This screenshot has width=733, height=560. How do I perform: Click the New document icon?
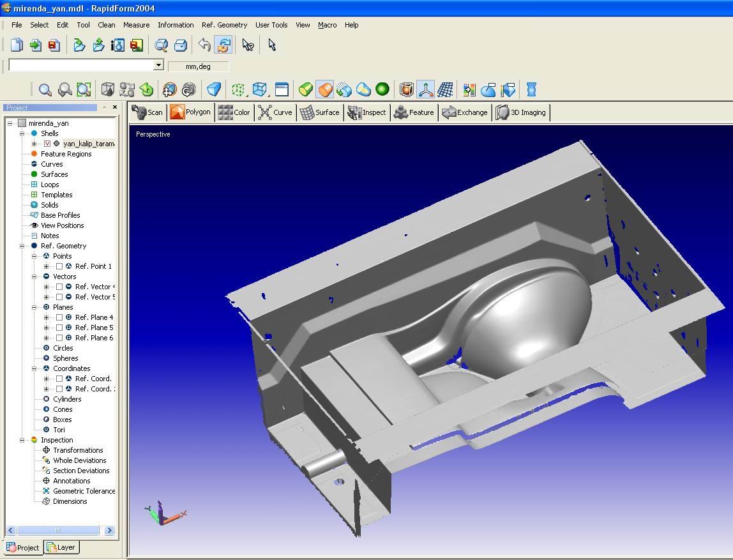pyautogui.click(x=17, y=45)
